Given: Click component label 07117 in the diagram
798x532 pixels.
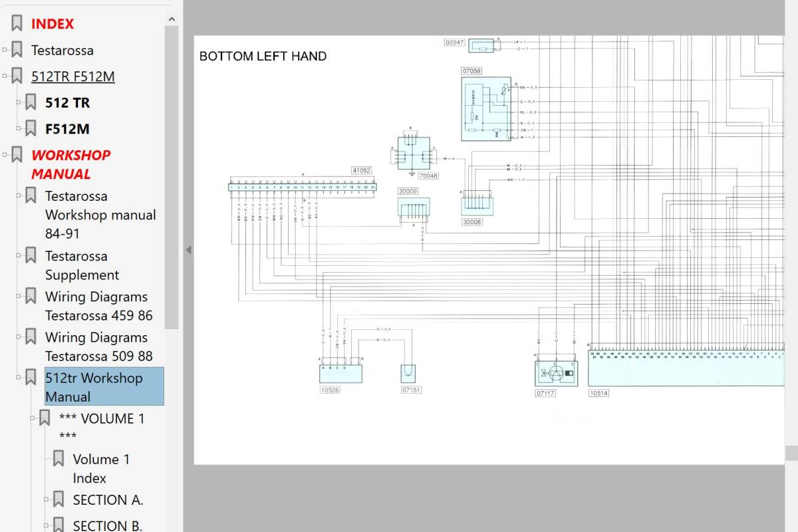Looking at the screenshot, I should click(545, 393).
